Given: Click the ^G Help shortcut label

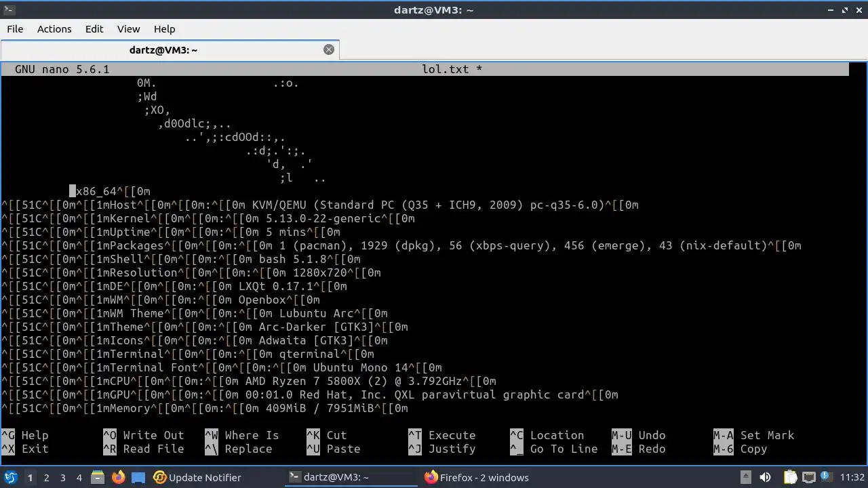Looking at the screenshot, I should tap(25, 435).
